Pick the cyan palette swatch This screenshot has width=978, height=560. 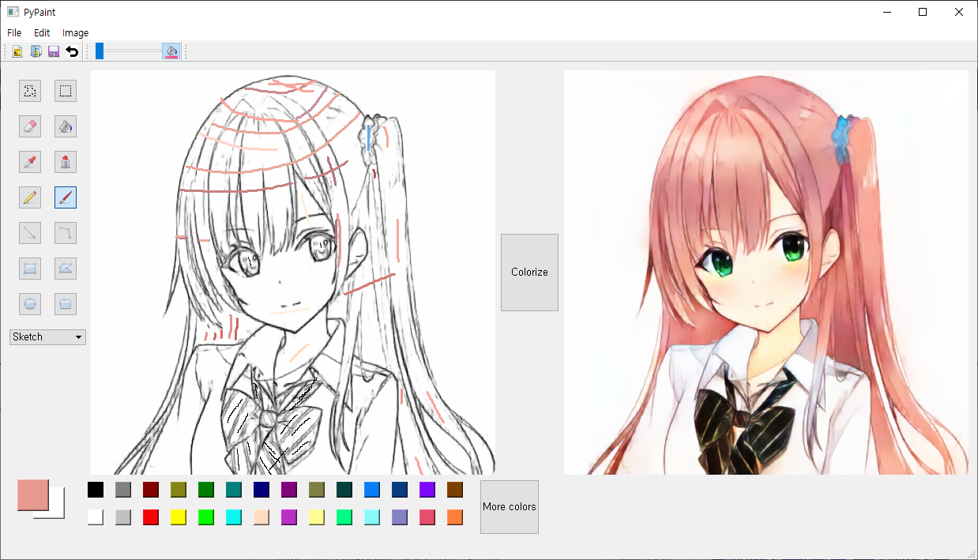pyautogui.click(x=234, y=517)
